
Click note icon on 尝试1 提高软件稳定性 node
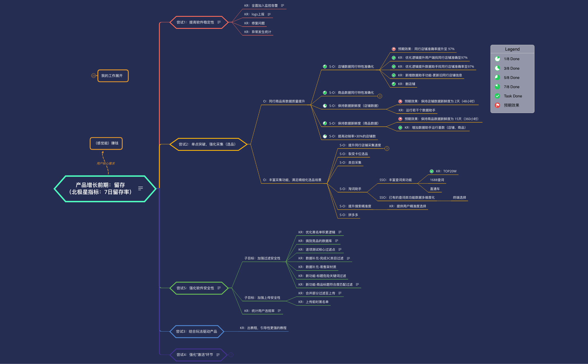[x=219, y=22]
